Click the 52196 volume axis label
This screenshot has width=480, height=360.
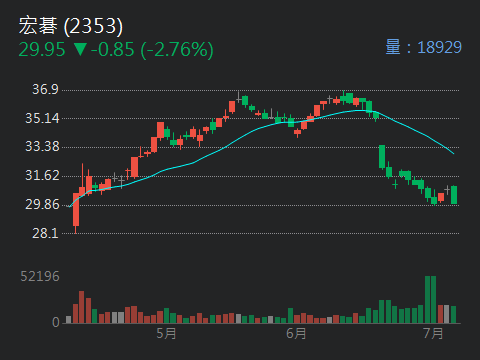40,276
